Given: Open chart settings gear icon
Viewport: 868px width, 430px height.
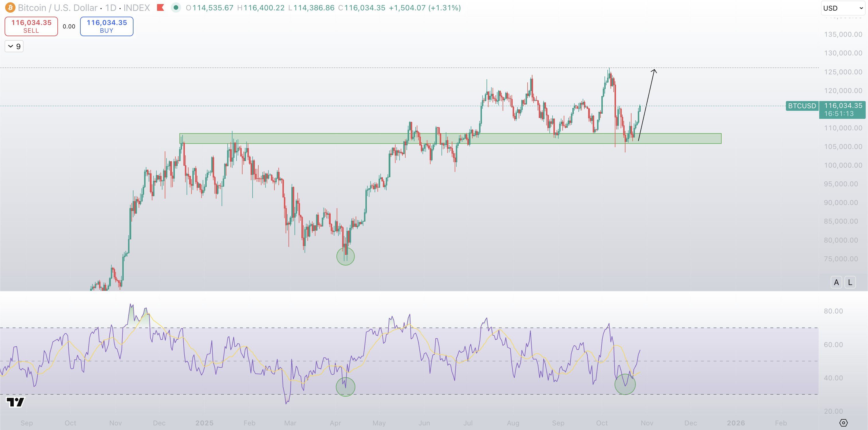Looking at the screenshot, I should 843,423.
